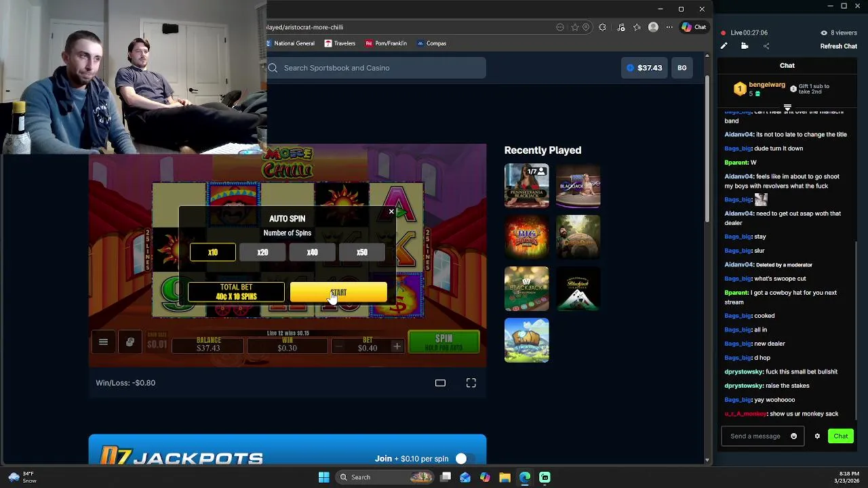
Task: Open the browser favorites list icon
Action: 637,27
